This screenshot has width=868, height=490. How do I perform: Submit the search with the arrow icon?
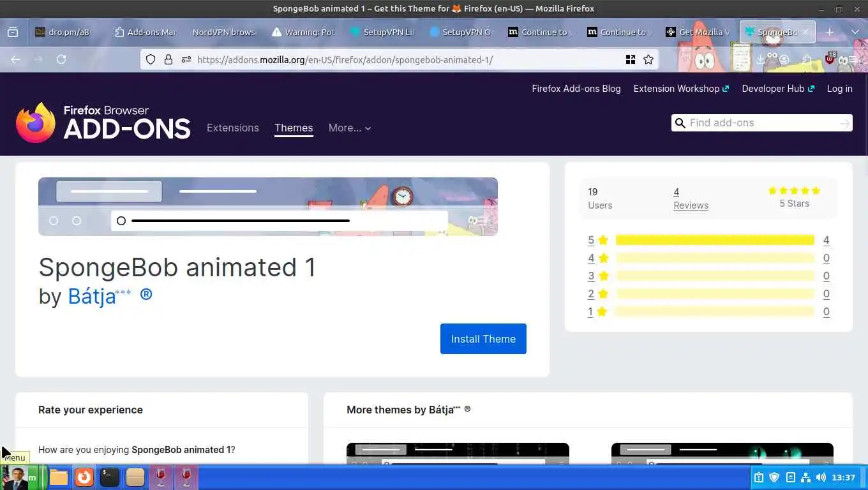[845, 123]
